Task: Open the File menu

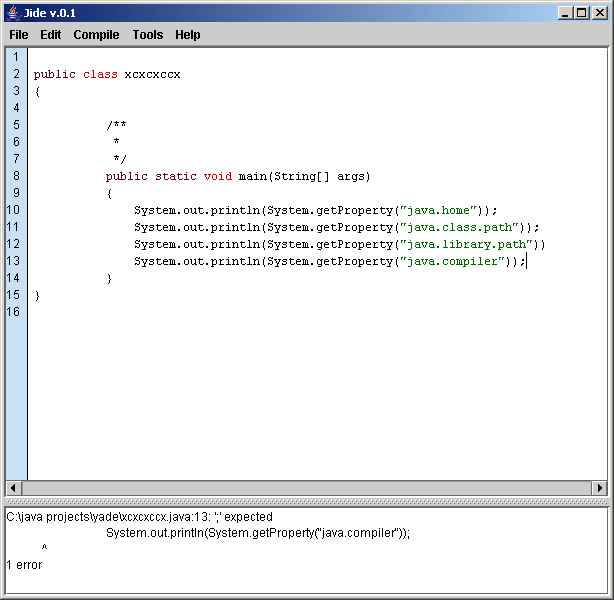Action: 18,35
